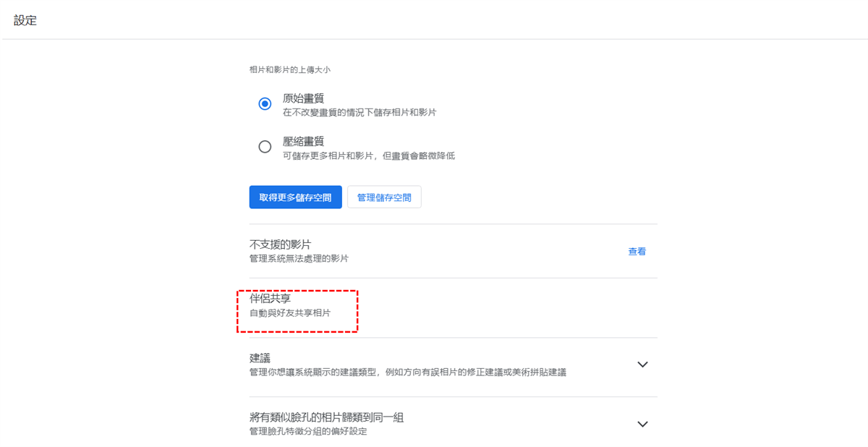The width and height of the screenshot is (868, 447).
Task: Click the 自動與好友共享相片 description
Action: pyautogui.click(x=290, y=312)
